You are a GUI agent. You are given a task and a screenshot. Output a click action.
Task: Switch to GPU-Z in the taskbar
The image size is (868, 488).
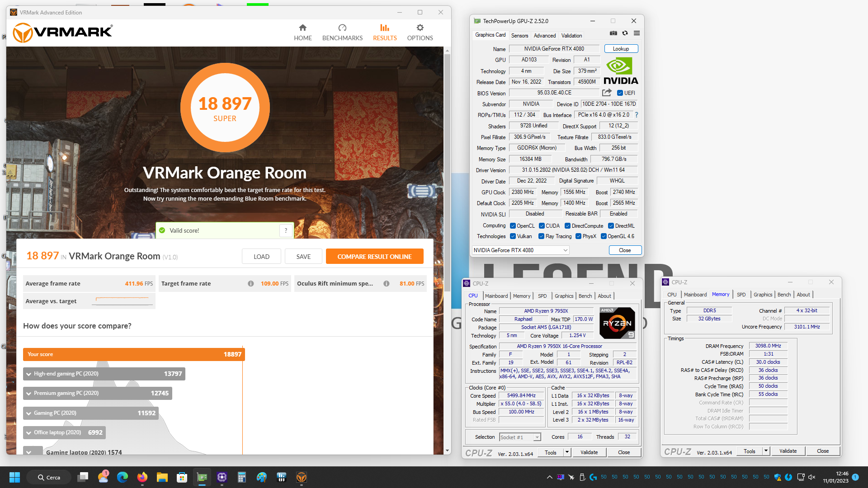click(202, 477)
